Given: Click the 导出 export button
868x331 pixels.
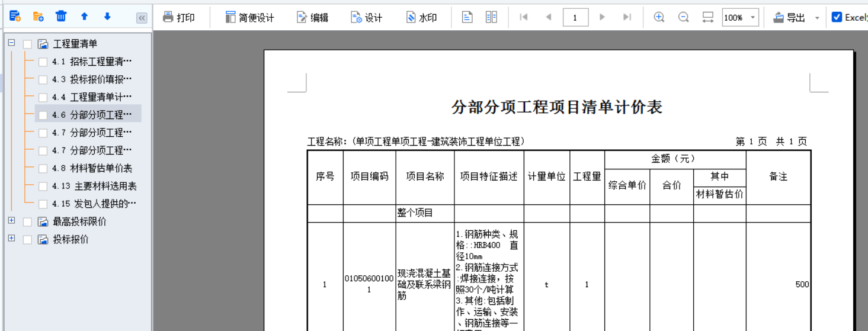Looking at the screenshot, I should [x=789, y=17].
